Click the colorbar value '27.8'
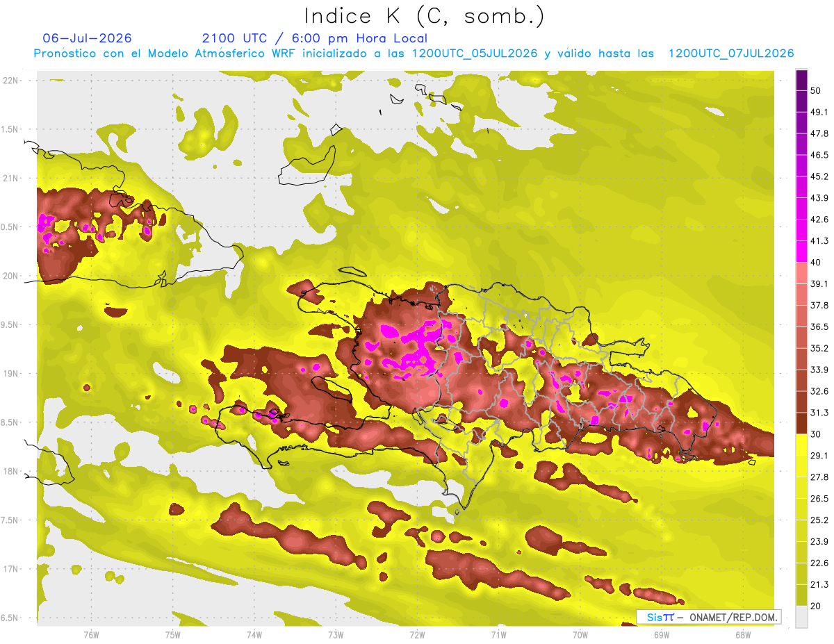This screenshot has width=834, height=644. coord(819,477)
